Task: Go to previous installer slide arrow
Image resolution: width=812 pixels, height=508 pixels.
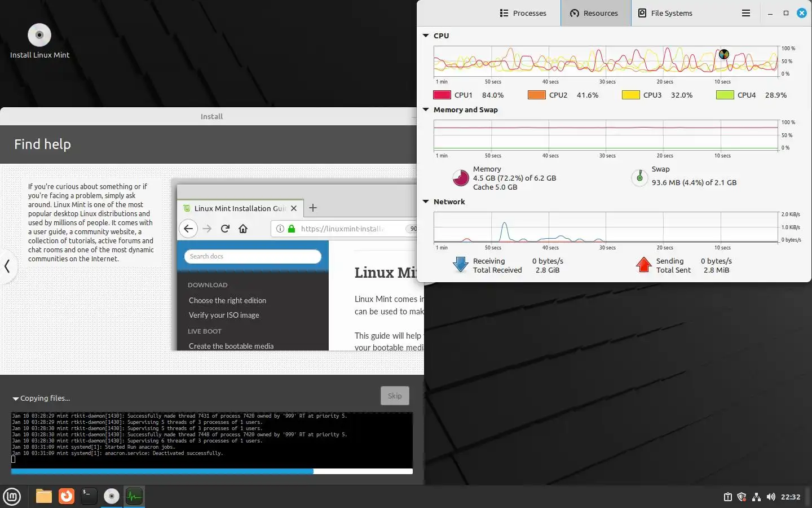Action: (x=7, y=266)
